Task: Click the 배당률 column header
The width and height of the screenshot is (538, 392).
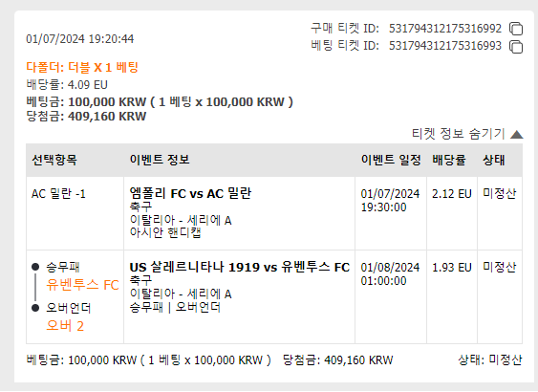Action: (x=449, y=160)
